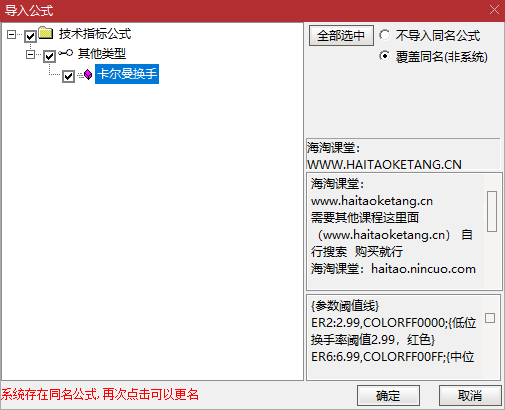The image size is (505, 410).
Task: Uncheck the 技术指标公式 checkbox
Action: [x=30, y=36]
